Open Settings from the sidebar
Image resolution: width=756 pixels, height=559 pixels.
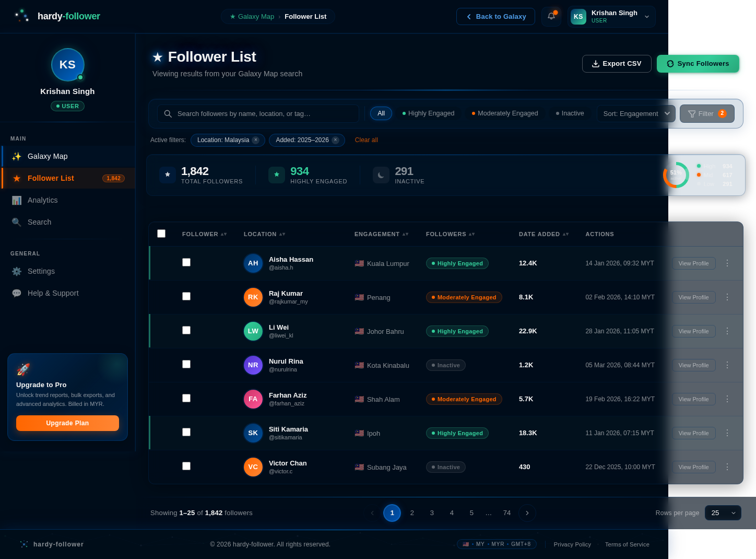point(41,271)
